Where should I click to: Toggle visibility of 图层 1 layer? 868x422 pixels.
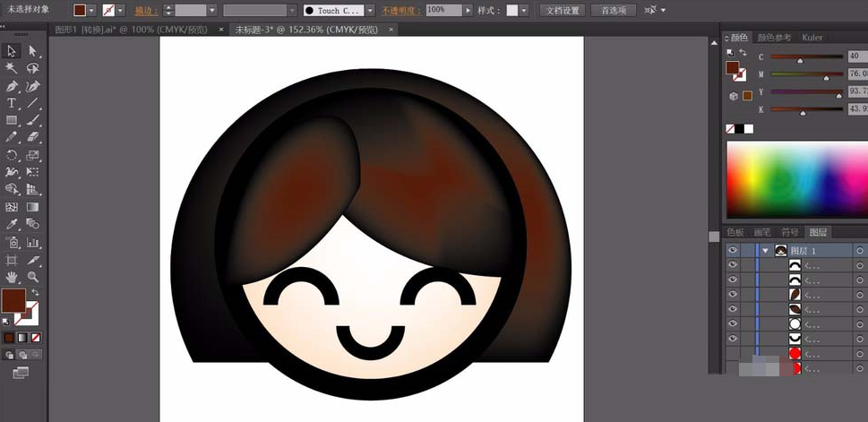pos(734,252)
